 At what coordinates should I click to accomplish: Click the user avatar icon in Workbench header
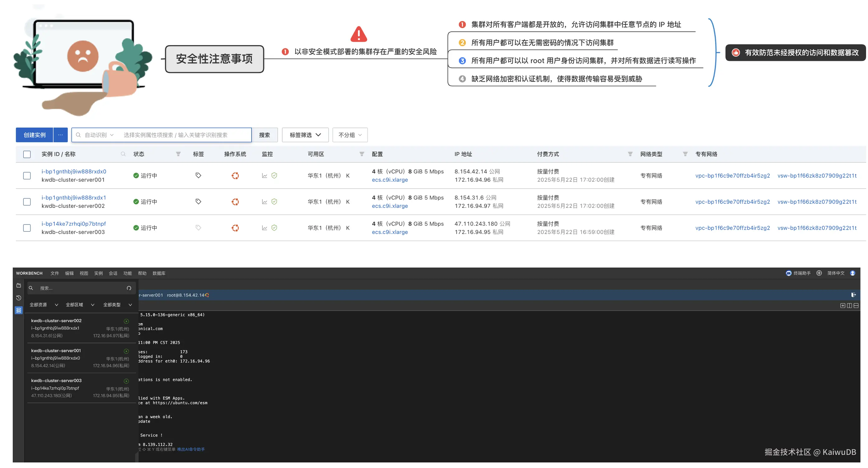(x=852, y=273)
